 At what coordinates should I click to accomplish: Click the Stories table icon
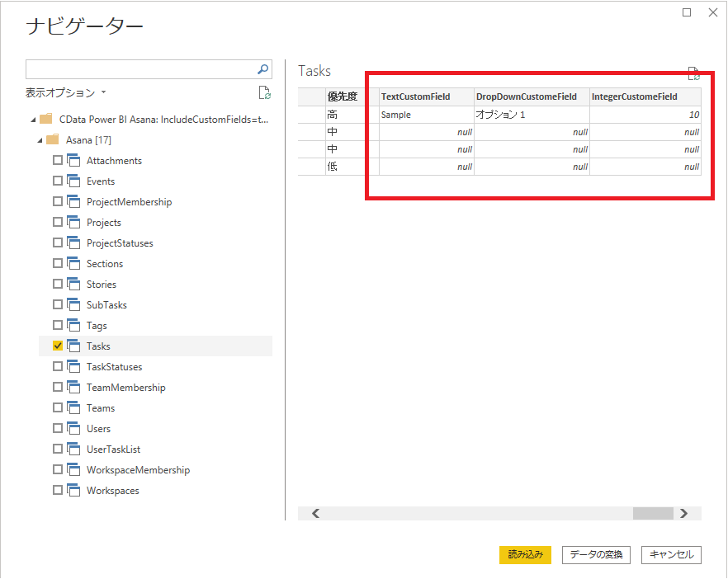click(x=73, y=284)
